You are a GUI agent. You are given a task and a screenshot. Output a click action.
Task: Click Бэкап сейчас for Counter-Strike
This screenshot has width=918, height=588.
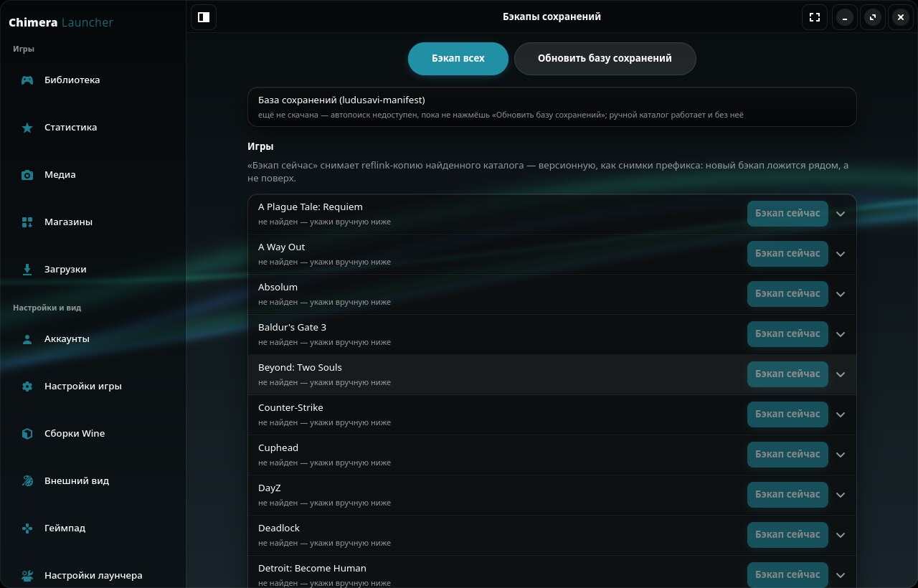pos(787,414)
